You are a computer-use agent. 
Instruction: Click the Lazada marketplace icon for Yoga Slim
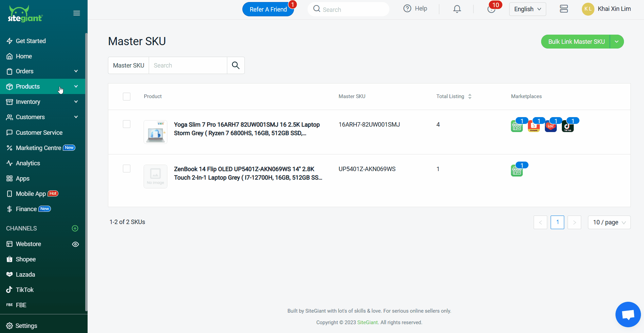[551, 126]
